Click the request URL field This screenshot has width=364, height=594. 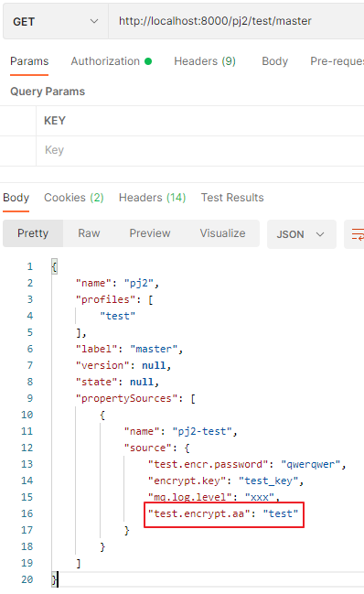(236, 21)
